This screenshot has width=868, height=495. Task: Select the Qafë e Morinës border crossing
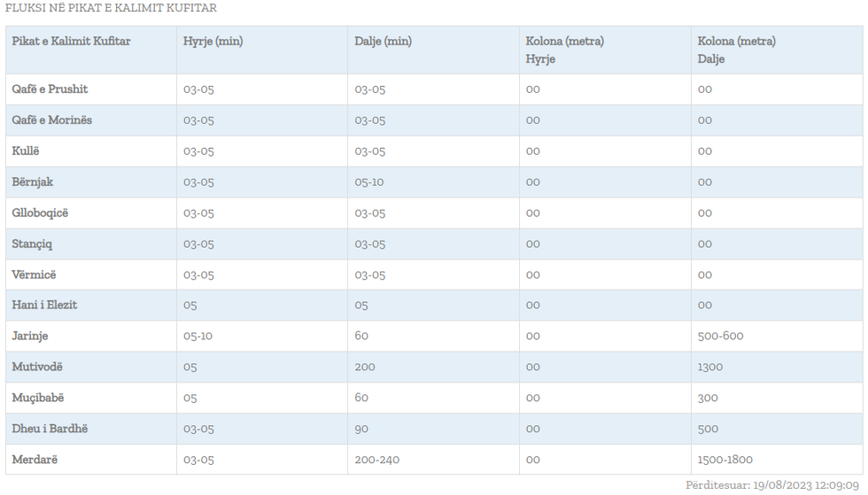pos(51,120)
